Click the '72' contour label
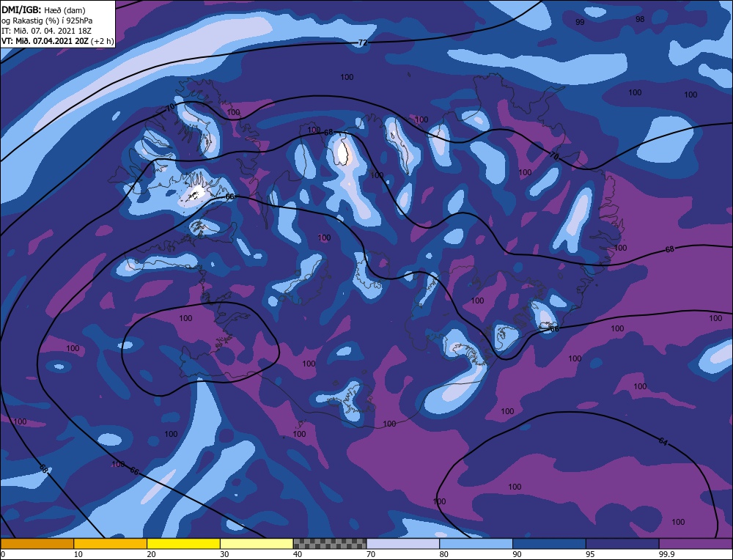 pos(363,43)
